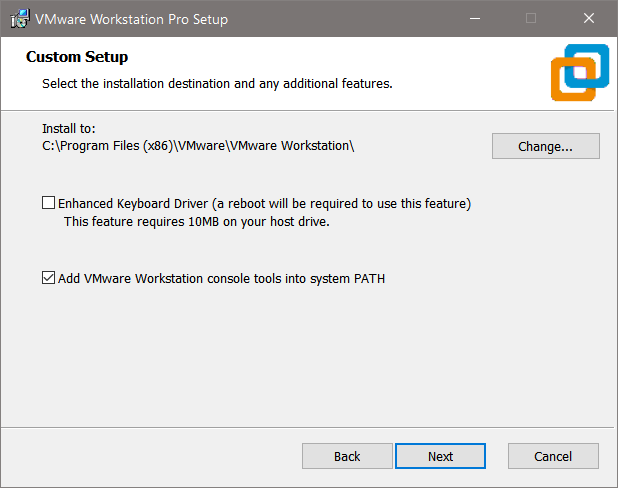Image resolution: width=618 pixels, height=488 pixels.
Task: Enable the Enhanced Keyboard Driver checkbox
Action: [x=49, y=203]
